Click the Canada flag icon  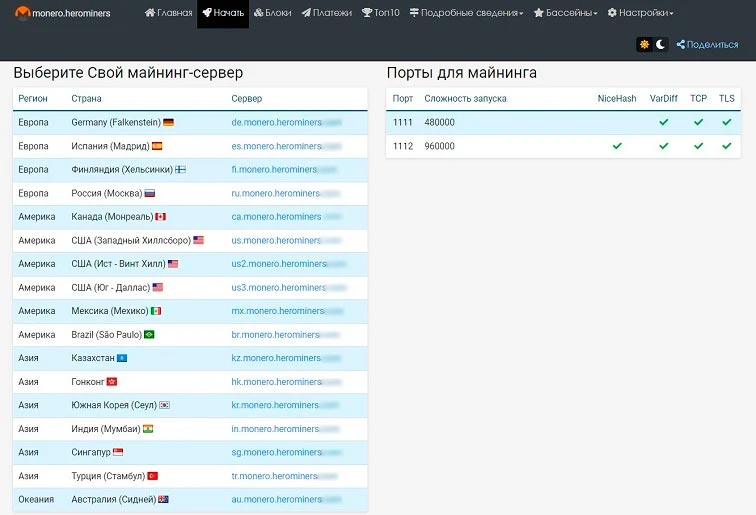[160, 217]
